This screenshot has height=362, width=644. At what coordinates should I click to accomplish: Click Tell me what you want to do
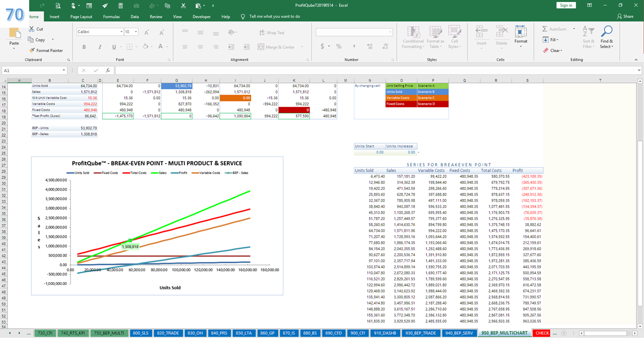coord(275,17)
